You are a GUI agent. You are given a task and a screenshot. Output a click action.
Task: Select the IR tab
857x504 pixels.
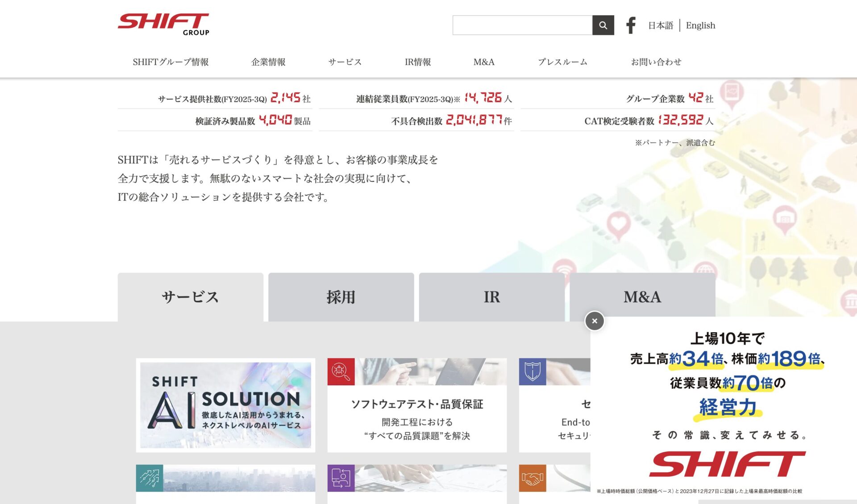click(x=492, y=297)
